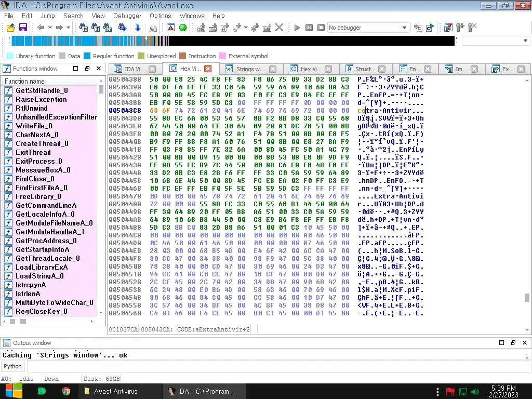Click the binary sequence search icon

tap(108, 28)
